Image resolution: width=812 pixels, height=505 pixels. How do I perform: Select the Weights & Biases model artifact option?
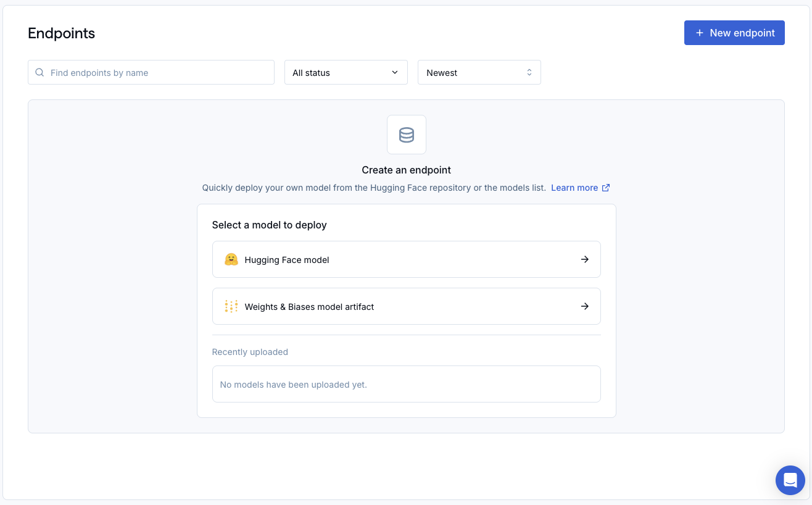coord(406,306)
